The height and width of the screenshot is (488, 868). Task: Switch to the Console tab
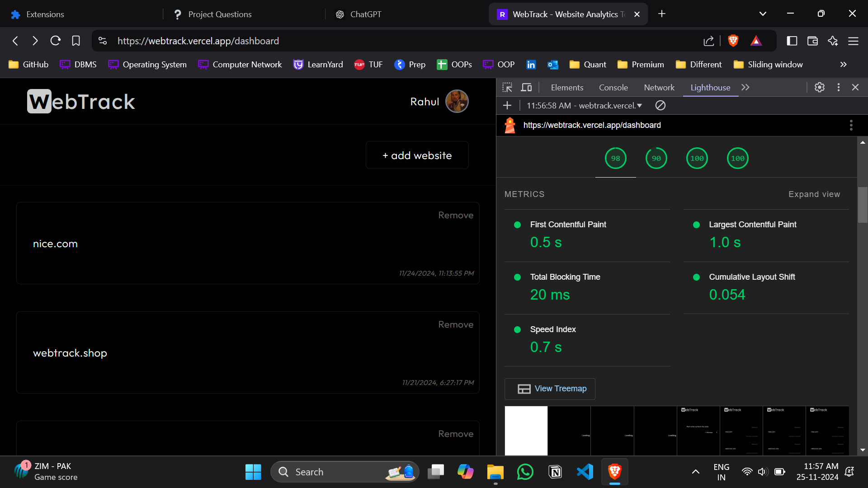point(613,87)
